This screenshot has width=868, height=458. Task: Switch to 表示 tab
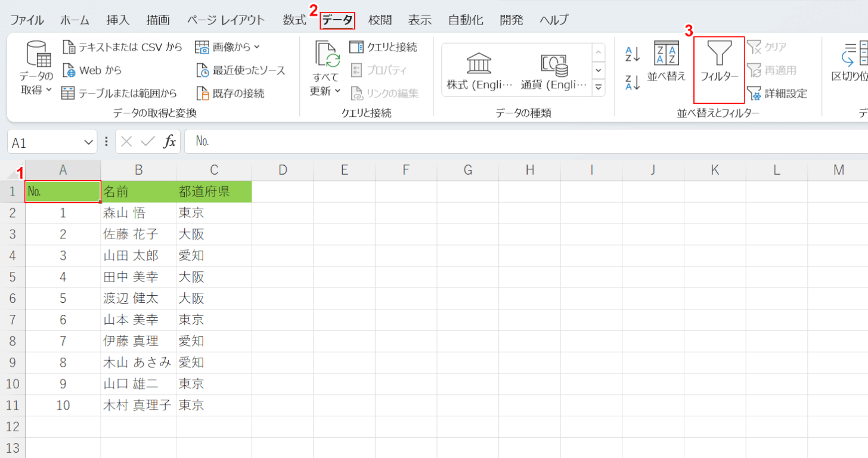click(420, 20)
